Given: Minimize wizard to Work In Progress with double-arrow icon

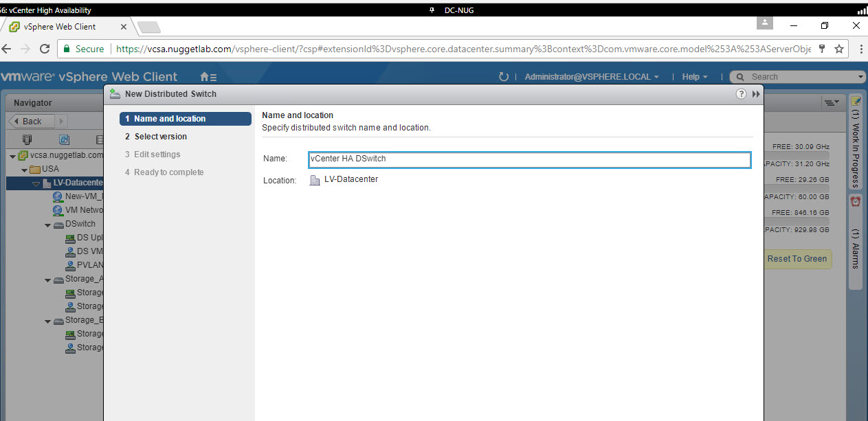Looking at the screenshot, I should click(x=756, y=94).
